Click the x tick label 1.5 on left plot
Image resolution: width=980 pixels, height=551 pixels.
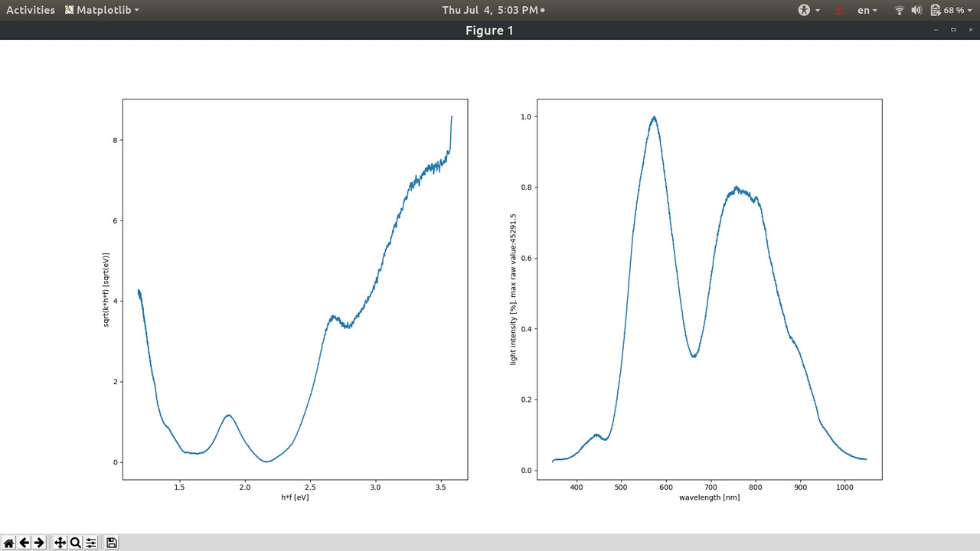[179, 487]
